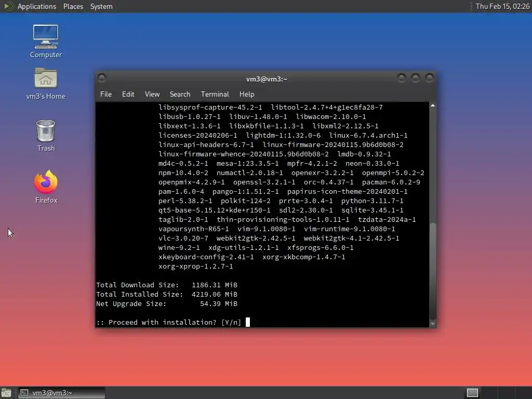Click the package name xkeyboard-config-2.41-1

click(x=206, y=257)
